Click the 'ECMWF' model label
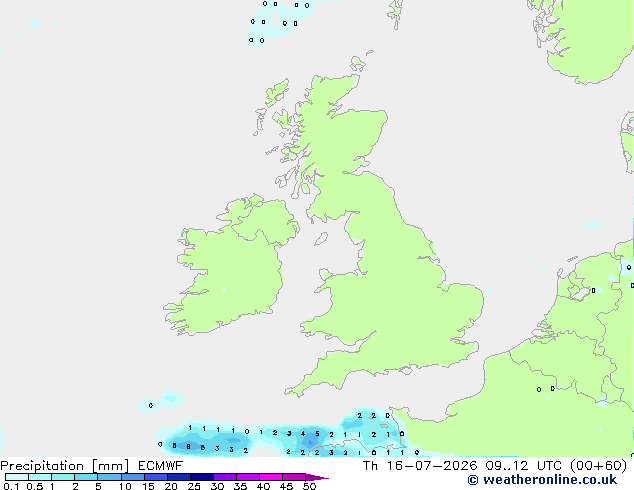 161,466
